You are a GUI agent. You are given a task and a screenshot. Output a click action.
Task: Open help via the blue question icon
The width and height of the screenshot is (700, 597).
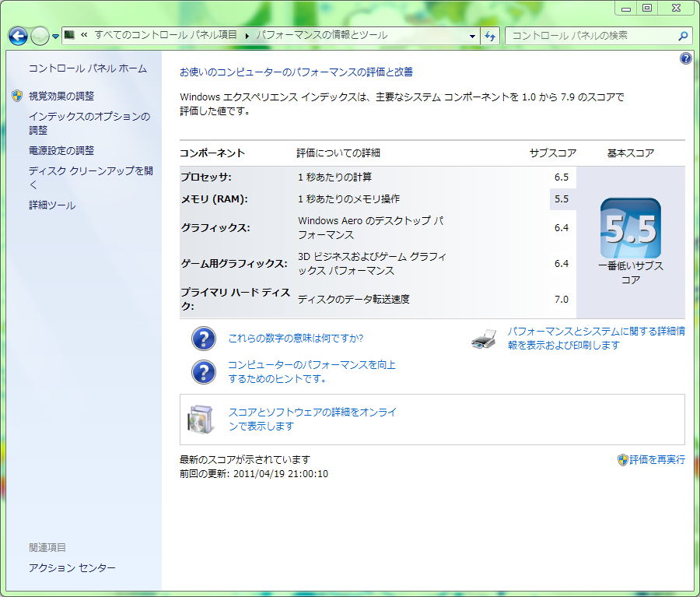[686, 58]
